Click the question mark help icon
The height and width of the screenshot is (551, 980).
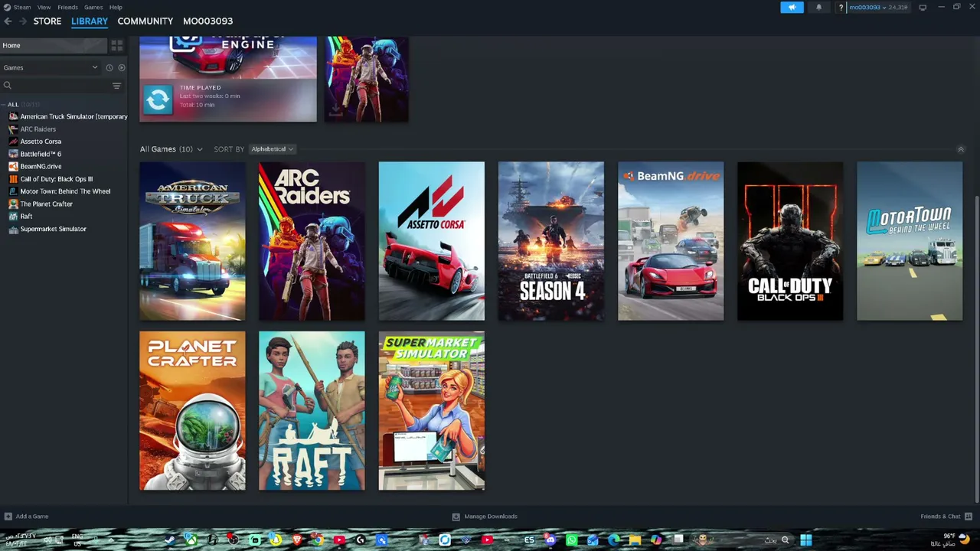tap(841, 8)
